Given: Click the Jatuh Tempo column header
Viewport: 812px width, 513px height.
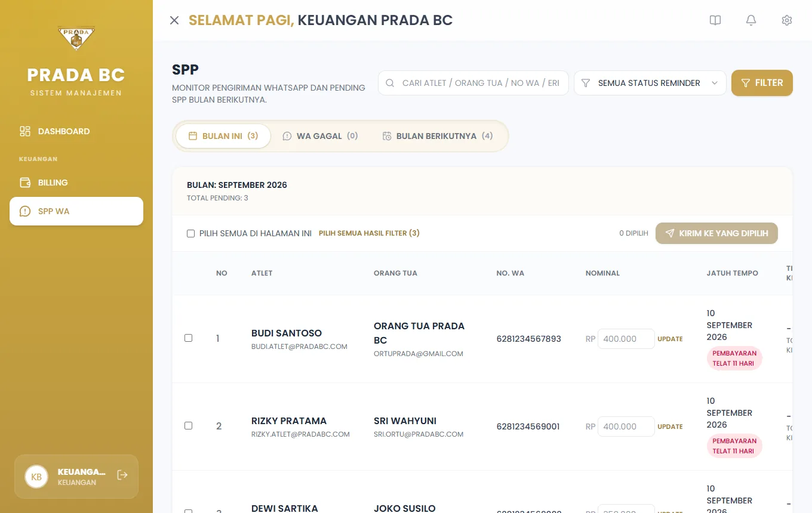Looking at the screenshot, I should click(732, 273).
